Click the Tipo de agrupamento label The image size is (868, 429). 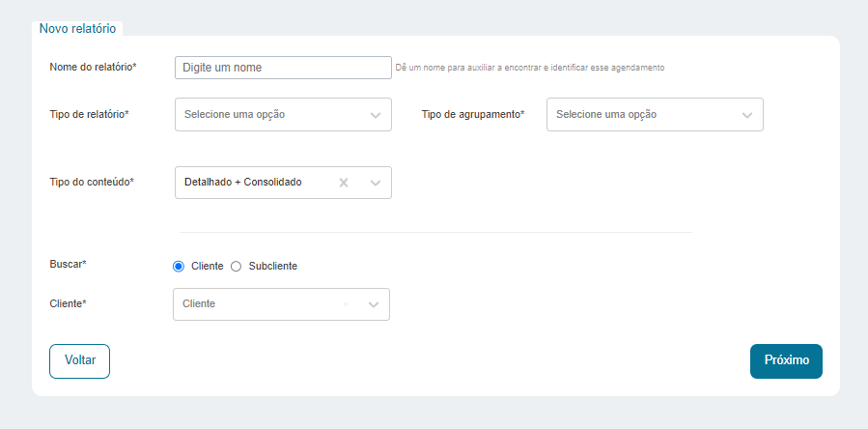tap(473, 114)
